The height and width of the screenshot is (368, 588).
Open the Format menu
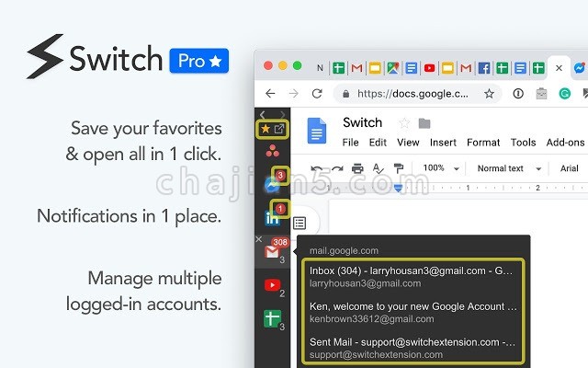coord(483,143)
